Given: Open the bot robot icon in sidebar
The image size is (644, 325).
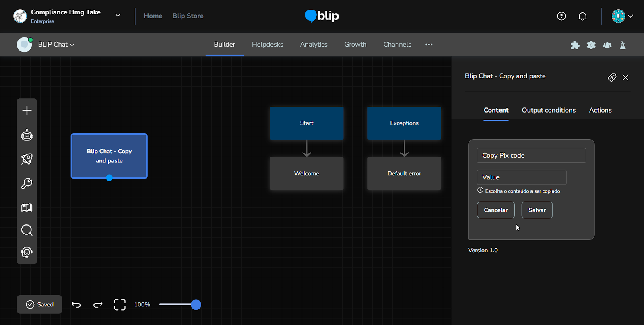Looking at the screenshot, I should [27, 135].
